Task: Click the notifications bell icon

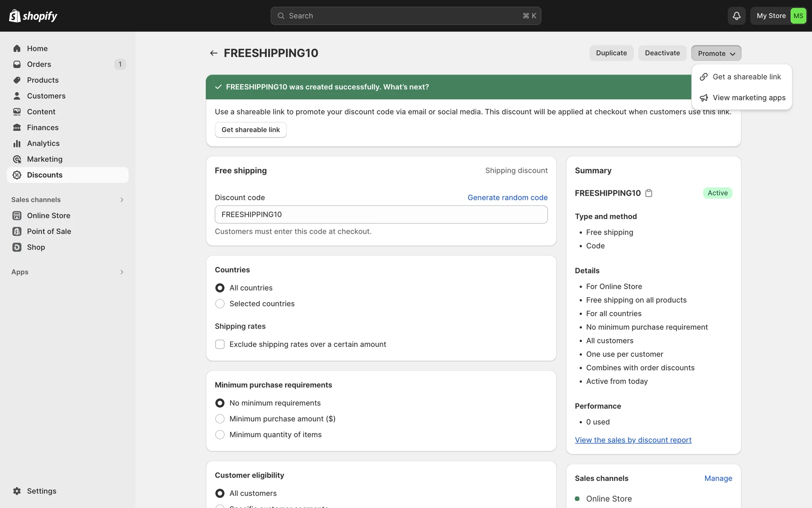Action: tap(736, 16)
